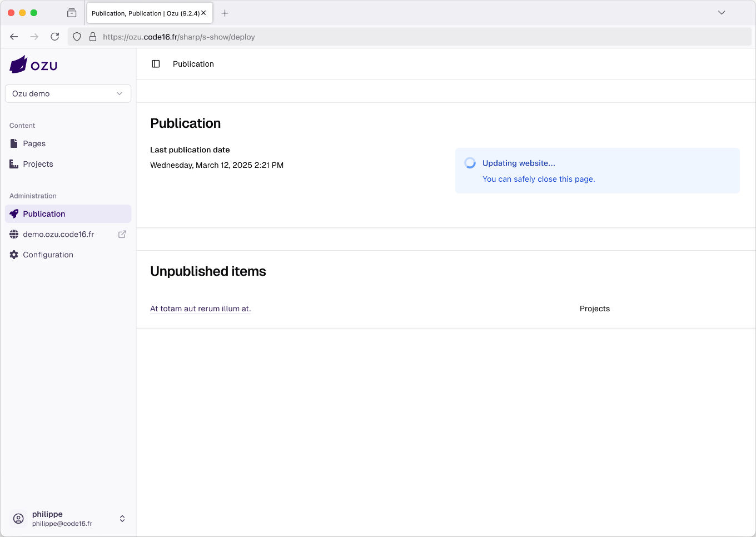Expand the philippe account menu chevron
The image size is (756, 537).
[x=122, y=518]
